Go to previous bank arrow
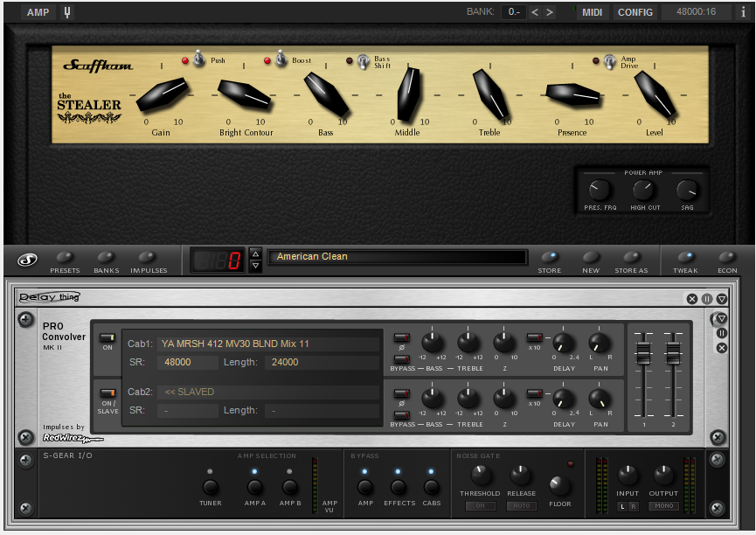 pos(534,12)
